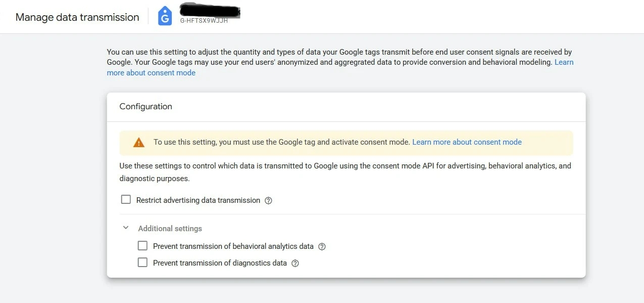Viewport: 644px width, 303px height.
Task: Check Prevent transmission of diagnostics data box
Action: 143,263
